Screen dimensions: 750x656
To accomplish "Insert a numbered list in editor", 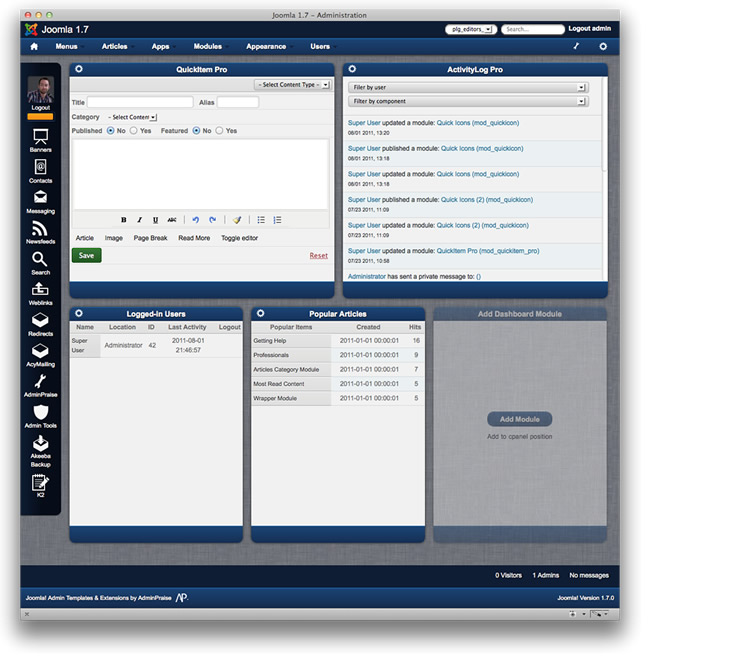I will click(277, 220).
